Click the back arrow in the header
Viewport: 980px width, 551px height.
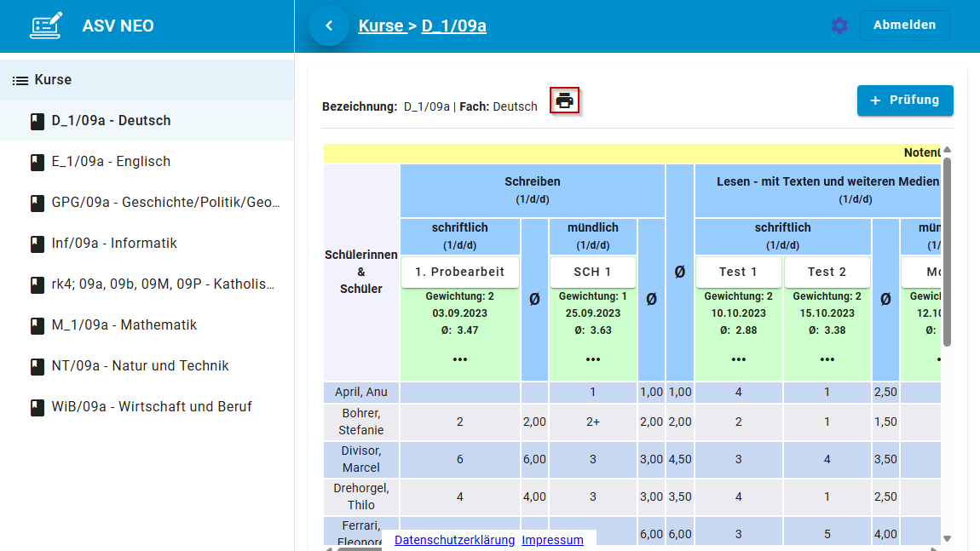[x=329, y=26]
